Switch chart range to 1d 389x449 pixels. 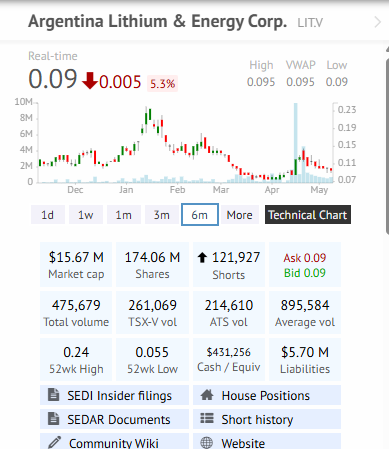click(48, 215)
